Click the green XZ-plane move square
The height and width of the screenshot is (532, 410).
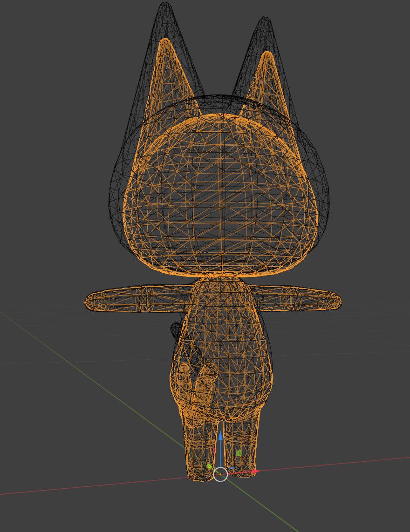[239, 453]
